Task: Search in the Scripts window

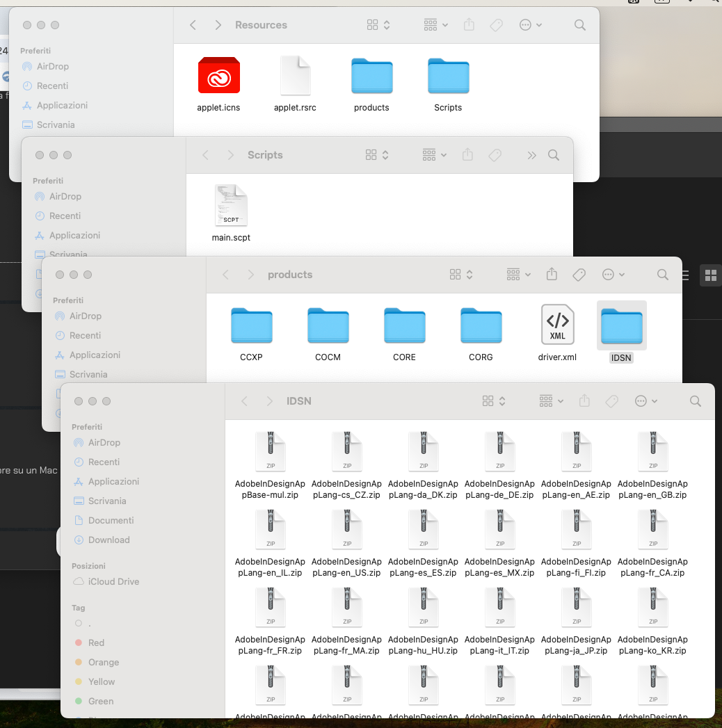Action: tap(554, 155)
